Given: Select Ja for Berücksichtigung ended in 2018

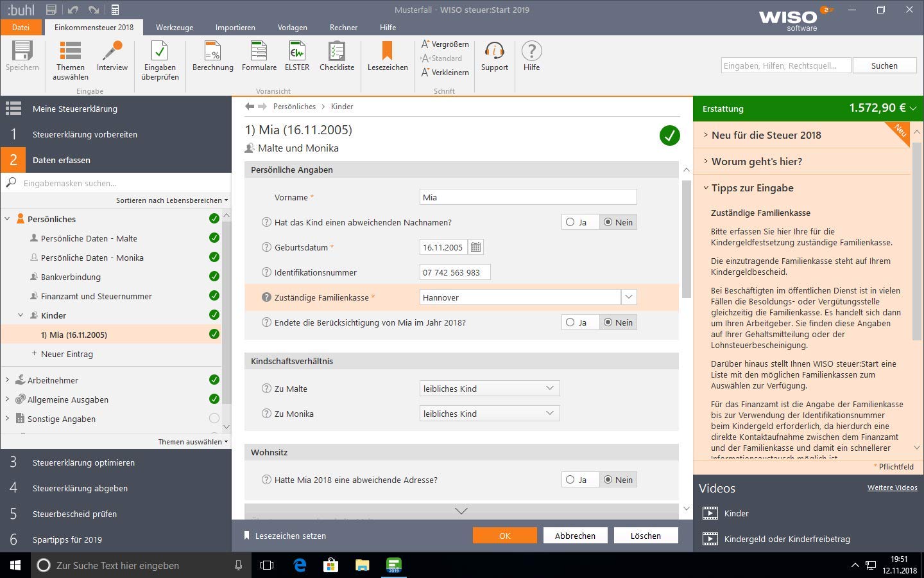Looking at the screenshot, I should (x=570, y=322).
